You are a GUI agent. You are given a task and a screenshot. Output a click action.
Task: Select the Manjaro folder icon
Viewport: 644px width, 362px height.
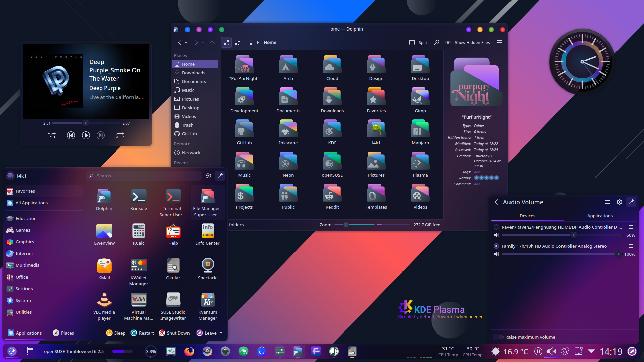[420, 129]
